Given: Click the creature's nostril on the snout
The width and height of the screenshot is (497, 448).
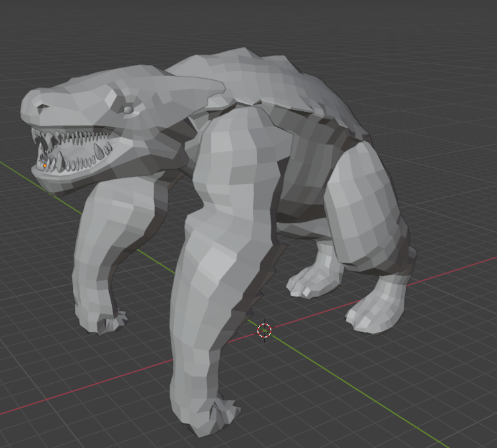Looking at the screenshot, I should 42,109.
